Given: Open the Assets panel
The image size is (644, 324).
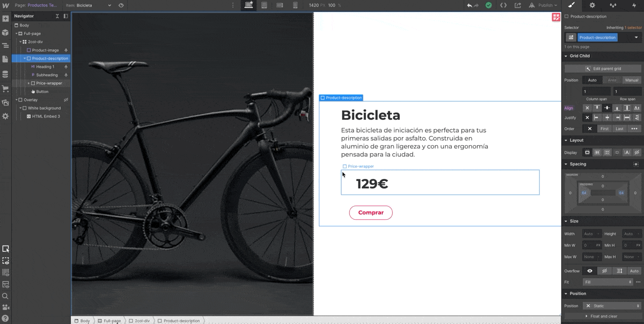Looking at the screenshot, I should 5,102.
